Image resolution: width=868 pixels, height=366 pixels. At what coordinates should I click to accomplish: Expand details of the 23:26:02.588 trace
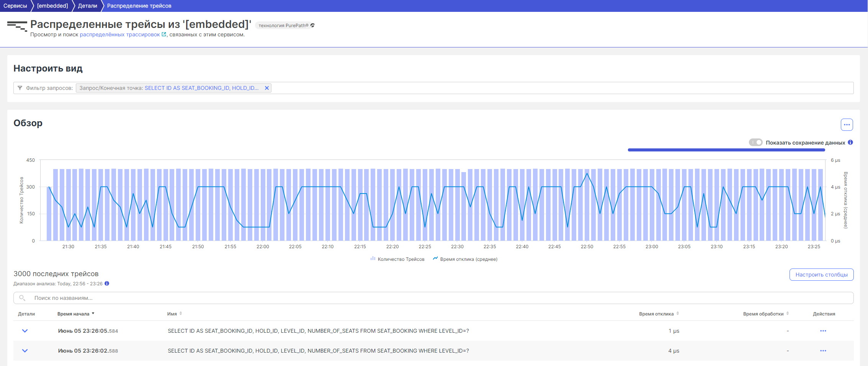click(x=25, y=351)
